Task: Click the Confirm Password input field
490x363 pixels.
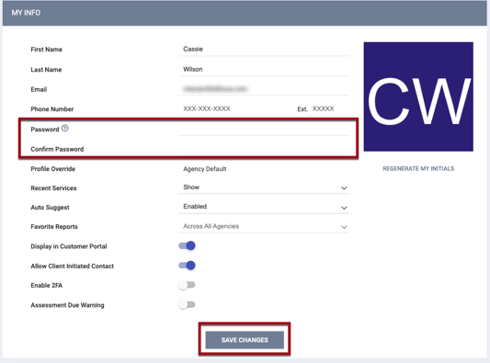Action: (264, 149)
